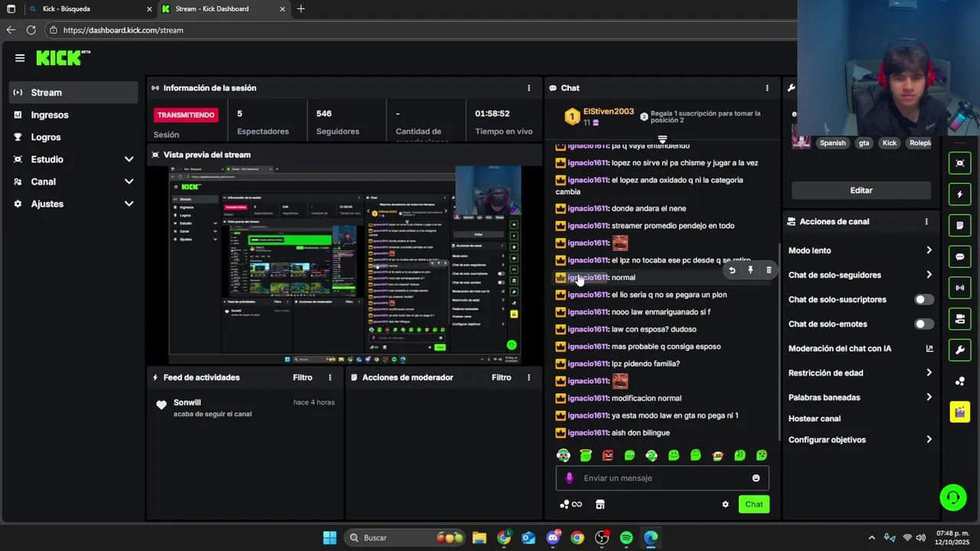Viewport: 980px width, 551px height.
Task: Open the emoji picker in the message box
Action: [756, 478]
